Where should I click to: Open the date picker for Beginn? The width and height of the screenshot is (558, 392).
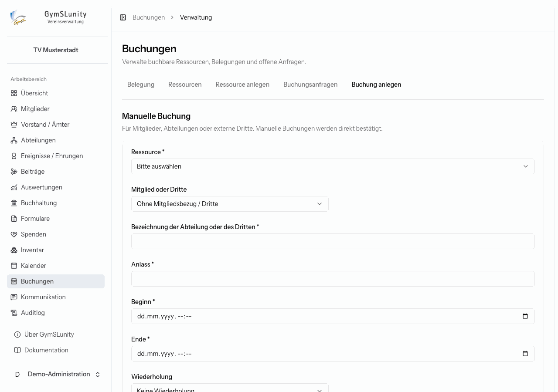[x=525, y=316]
